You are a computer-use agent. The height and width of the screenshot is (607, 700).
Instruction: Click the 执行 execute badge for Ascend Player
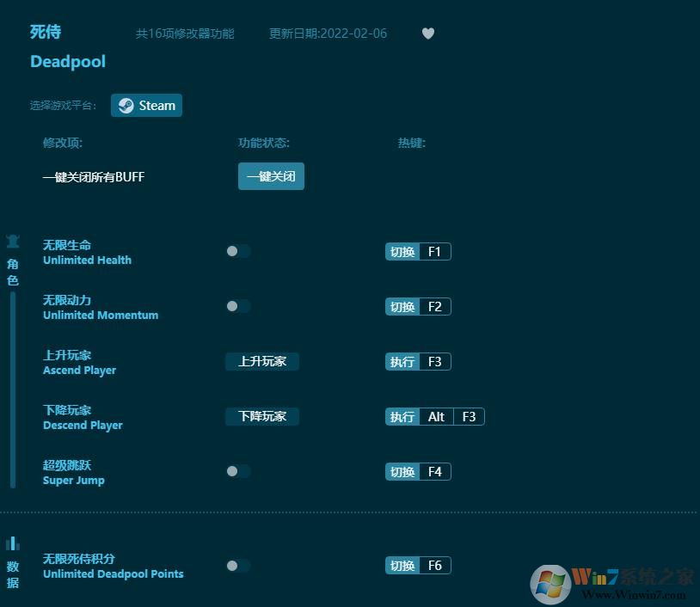tap(401, 361)
